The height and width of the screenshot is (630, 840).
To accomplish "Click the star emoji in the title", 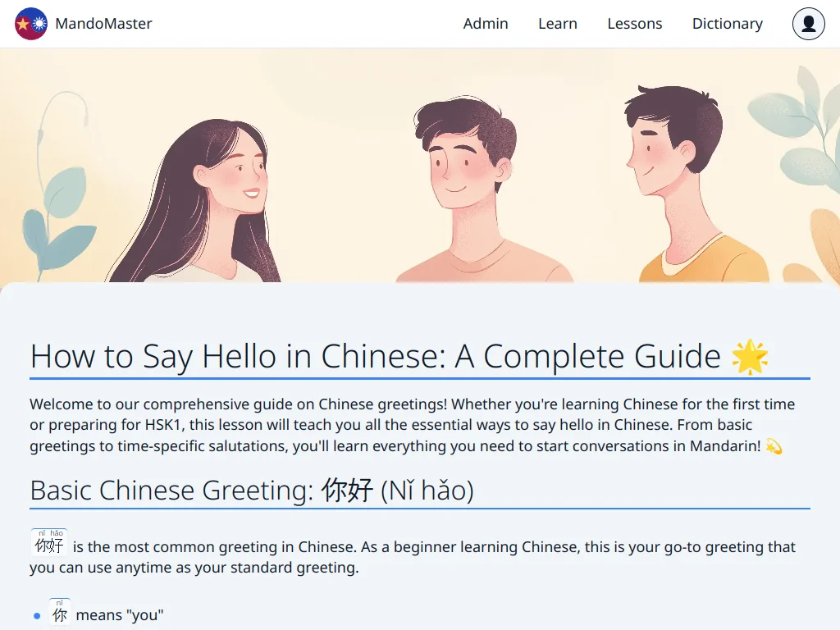I will [750, 356].
